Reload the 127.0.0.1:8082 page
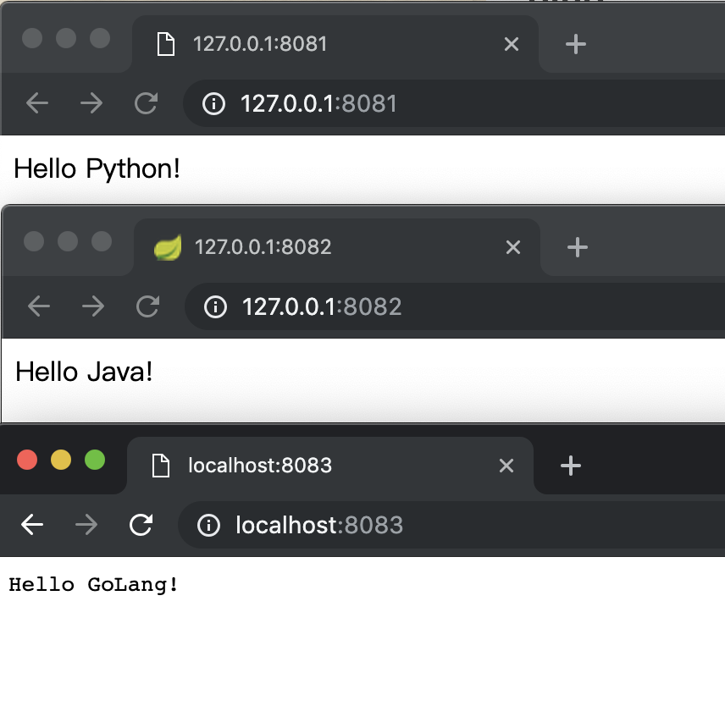The width and height of the screenshot is (725, 728). [148, 306]
